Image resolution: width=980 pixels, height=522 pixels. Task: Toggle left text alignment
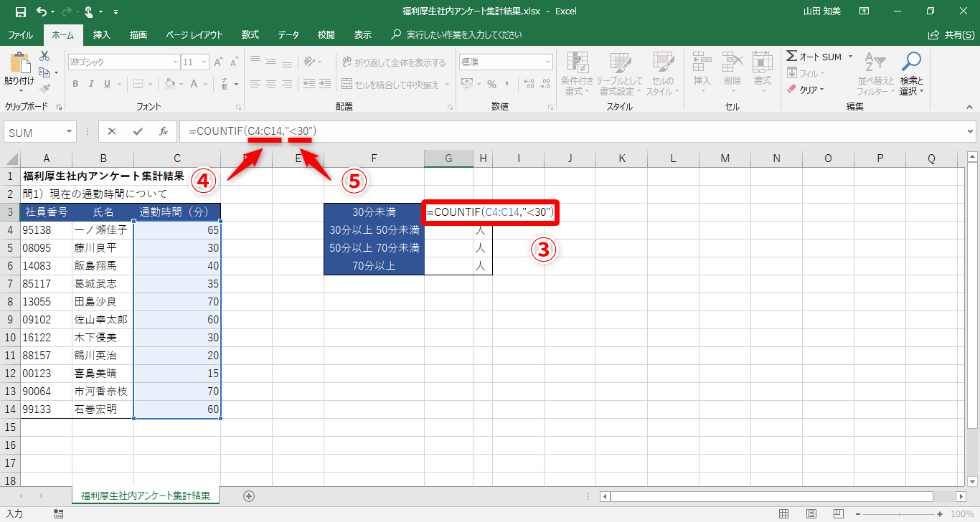pyautogui.click(x=255, y=84)
